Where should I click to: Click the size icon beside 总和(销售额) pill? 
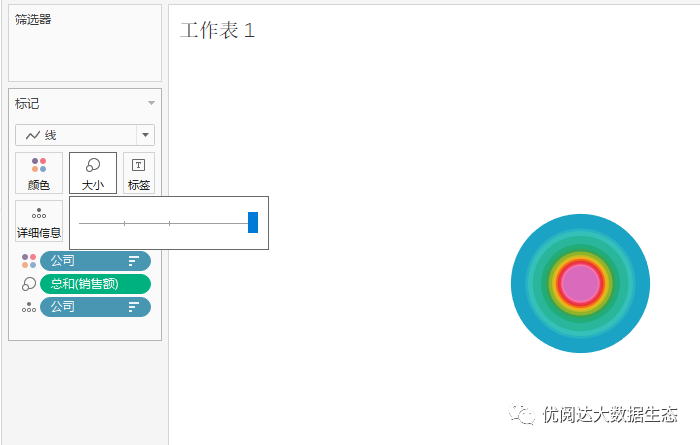coord(29,284)
